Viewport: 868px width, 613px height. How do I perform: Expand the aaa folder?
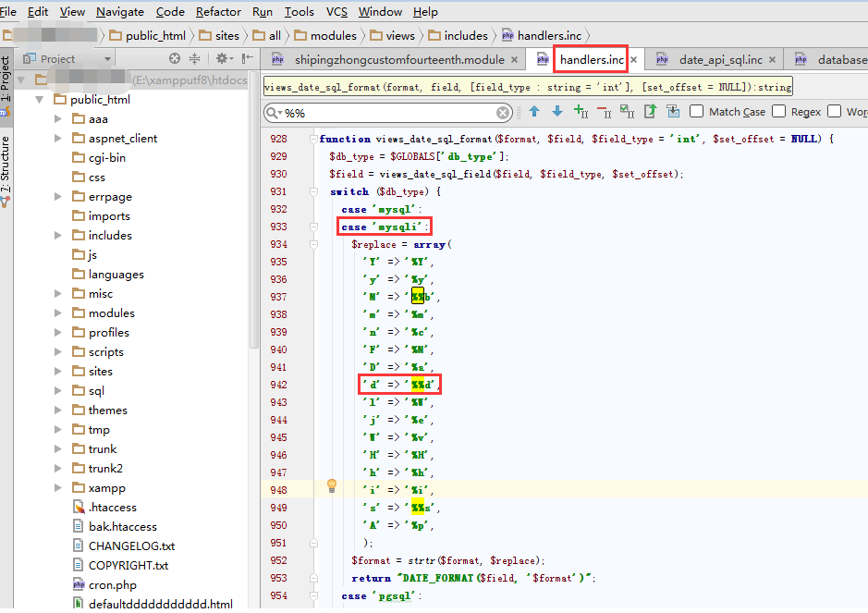(57, 118)
